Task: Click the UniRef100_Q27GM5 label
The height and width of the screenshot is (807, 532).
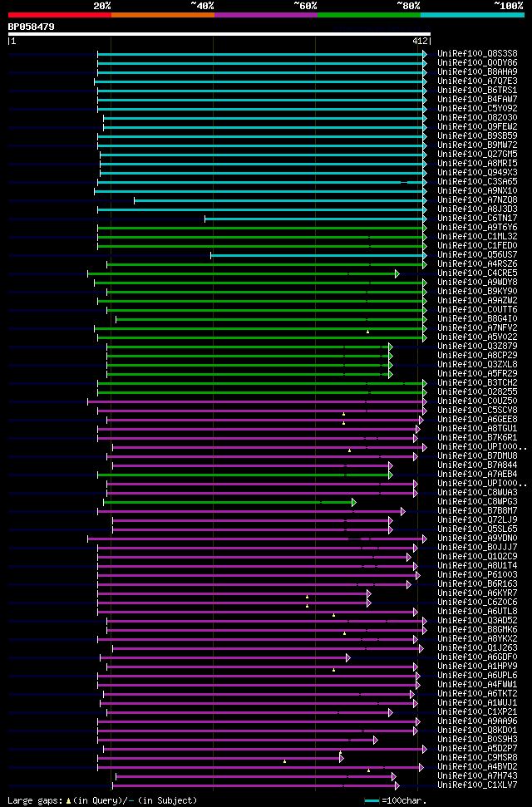Action: 477,155
